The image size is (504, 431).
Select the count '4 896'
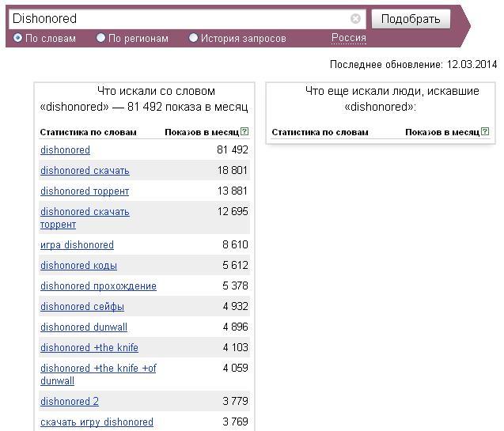tap(235, 327)
